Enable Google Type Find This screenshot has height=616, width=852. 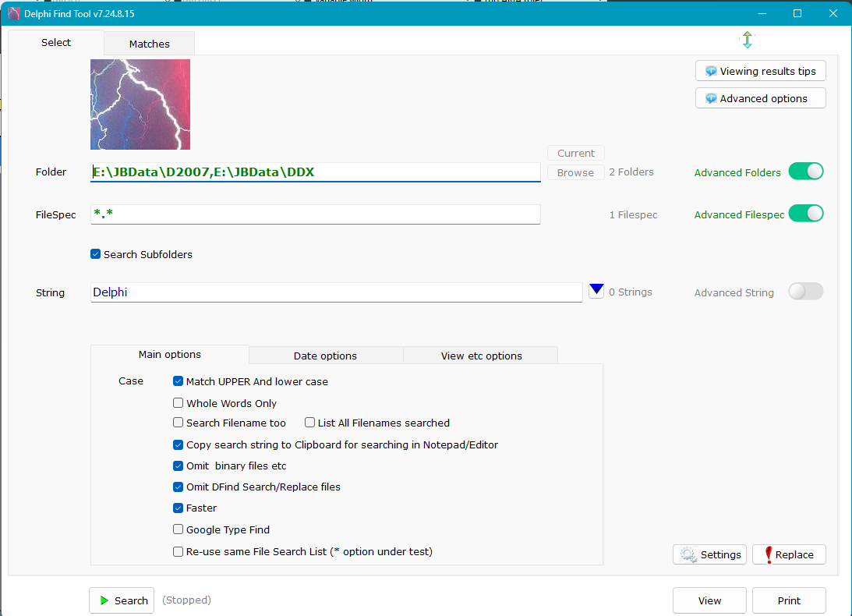(x=178, y=529)
